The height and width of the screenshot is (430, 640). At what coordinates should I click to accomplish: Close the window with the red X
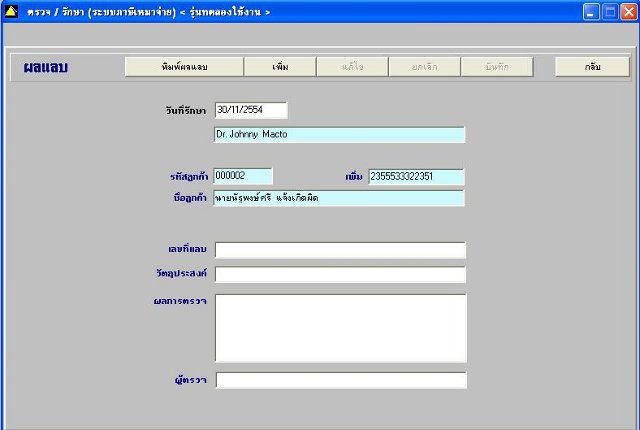point(629,12)
